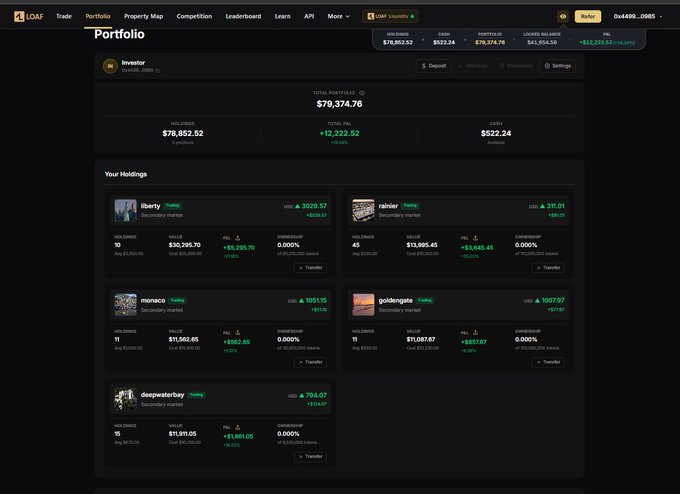Click the total portfolio value $79,374.76 in main panel
The image size is (680, 494).
339,104
